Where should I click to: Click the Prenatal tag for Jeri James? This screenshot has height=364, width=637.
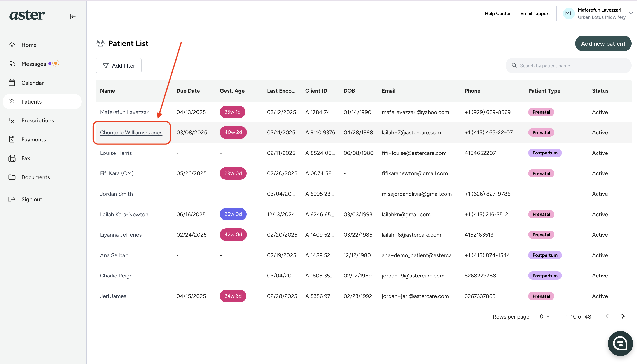(x=541, y=296)
